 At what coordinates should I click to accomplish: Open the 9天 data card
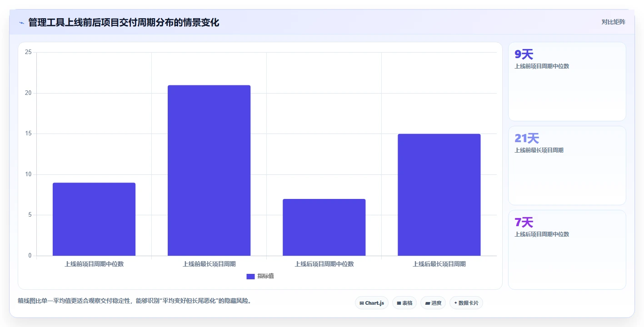point(567,81)
